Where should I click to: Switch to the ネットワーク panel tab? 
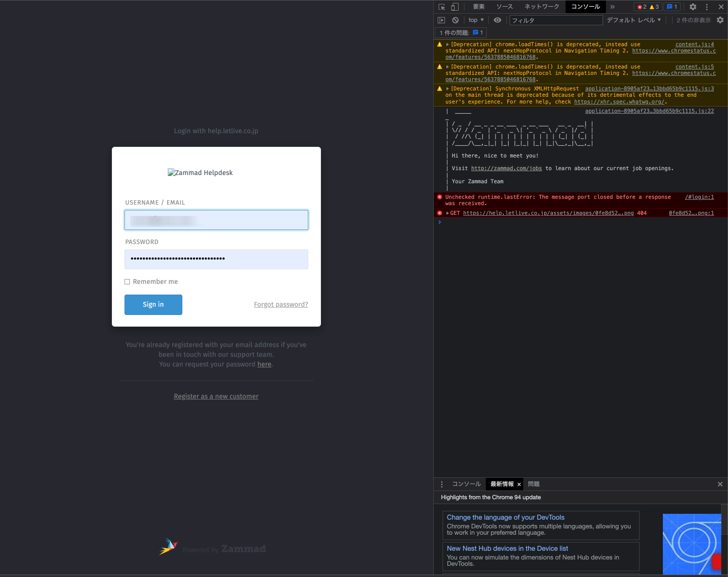coord(541,7)
